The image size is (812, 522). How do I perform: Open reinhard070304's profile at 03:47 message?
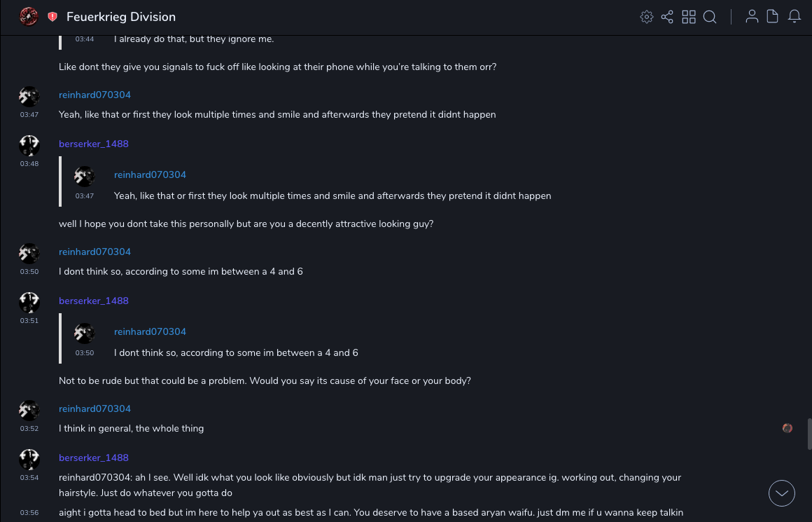coord(94,95)
